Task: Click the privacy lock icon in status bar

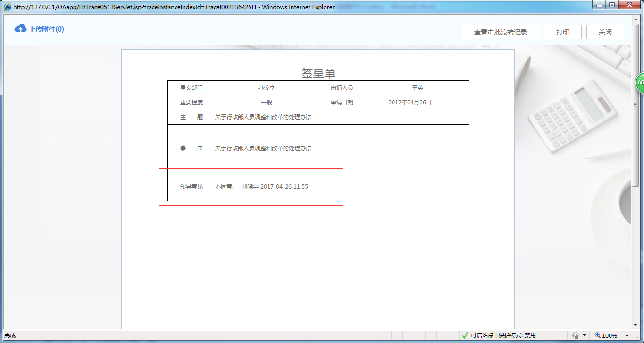Action: 575,335
